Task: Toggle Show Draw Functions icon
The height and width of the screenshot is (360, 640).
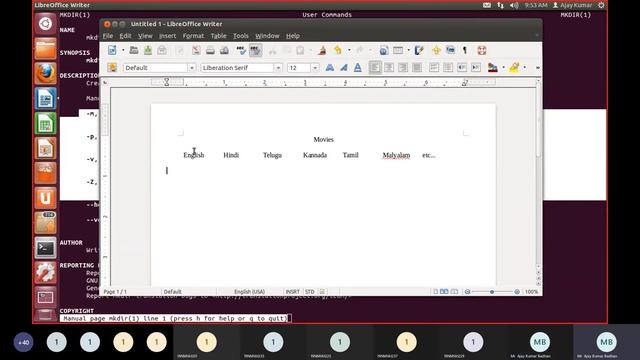Action: pyautogui.click(x=419, y=50)
